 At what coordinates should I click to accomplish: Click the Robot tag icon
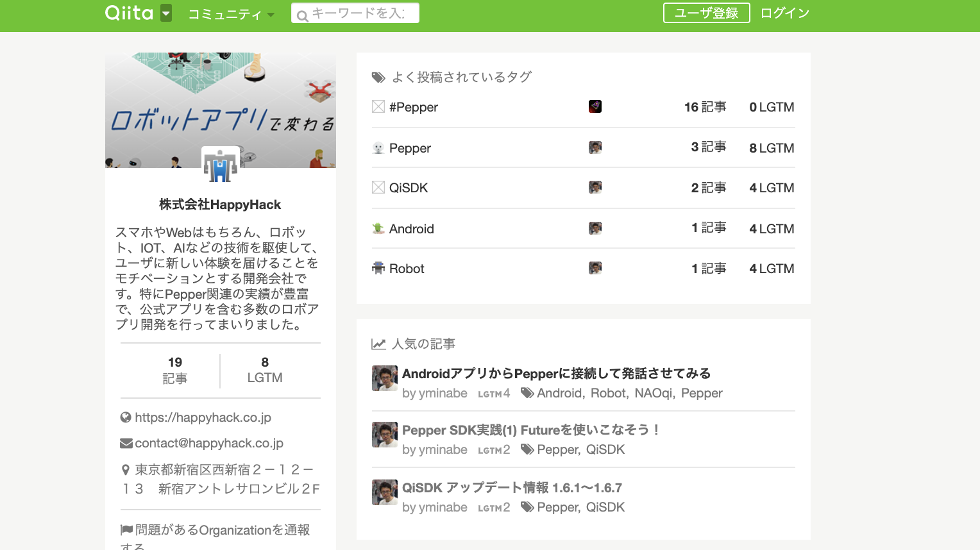pyautogui.click(x=378, y=268)
